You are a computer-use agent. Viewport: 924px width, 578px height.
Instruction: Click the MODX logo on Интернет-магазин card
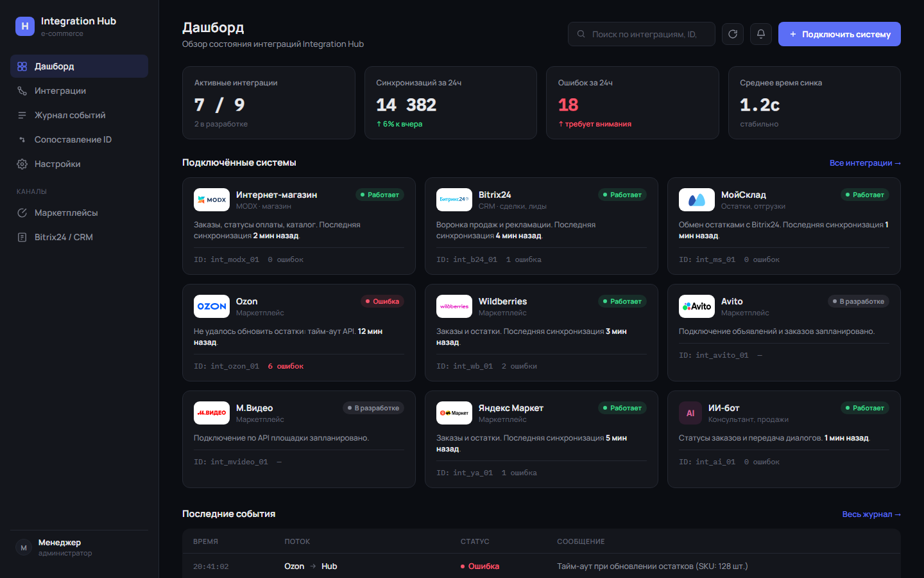point(212,200)
